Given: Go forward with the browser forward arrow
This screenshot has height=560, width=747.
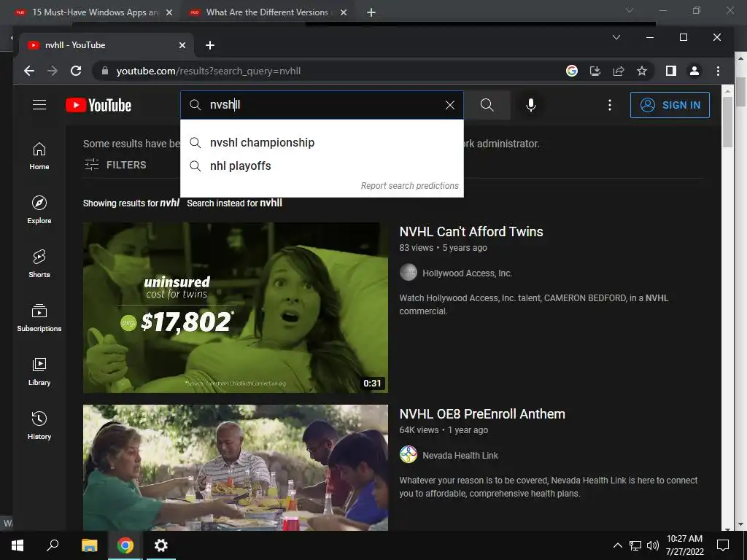Looking at the screenshot, I should [53, 71].
